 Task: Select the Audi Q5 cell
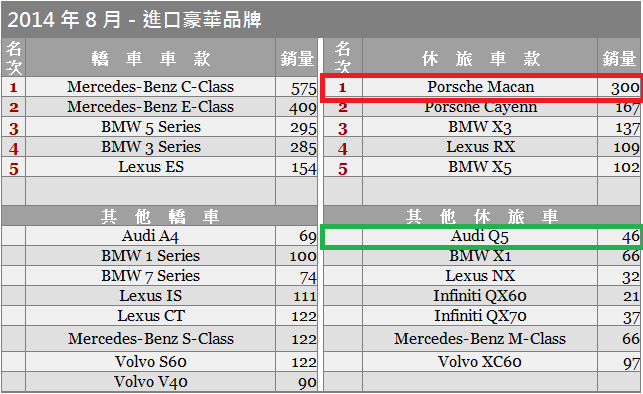480,236
